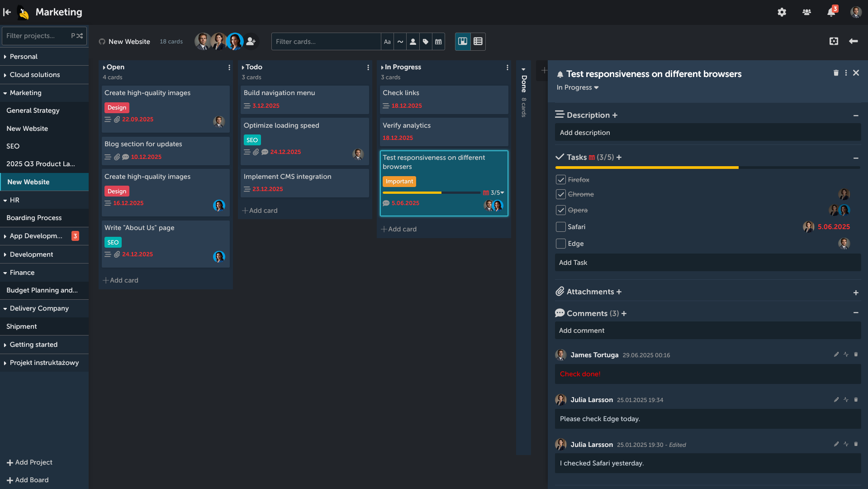Click the Filter cards input field
868x489 pixels.
(326, 41)
